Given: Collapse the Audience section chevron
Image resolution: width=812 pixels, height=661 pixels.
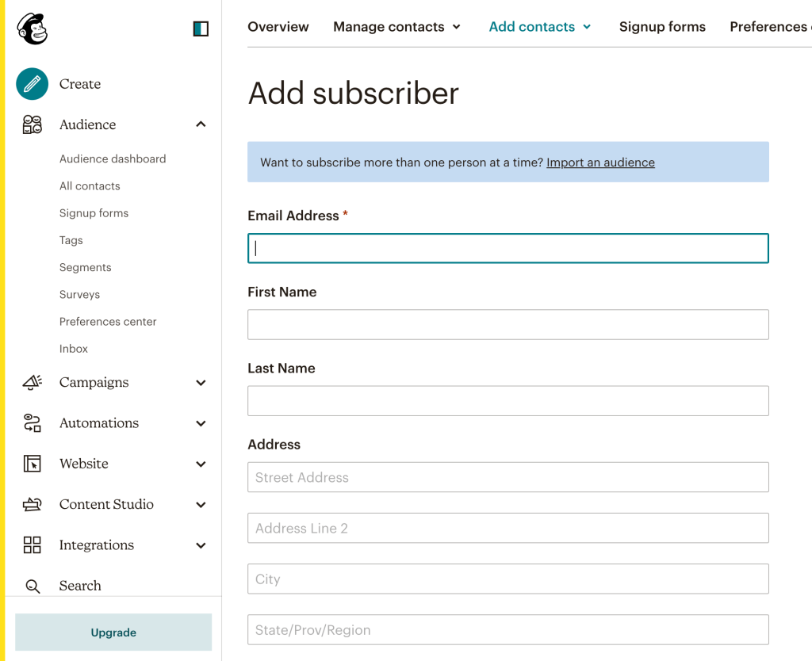Looking at the screenshot, I should (x=201, y=124).
